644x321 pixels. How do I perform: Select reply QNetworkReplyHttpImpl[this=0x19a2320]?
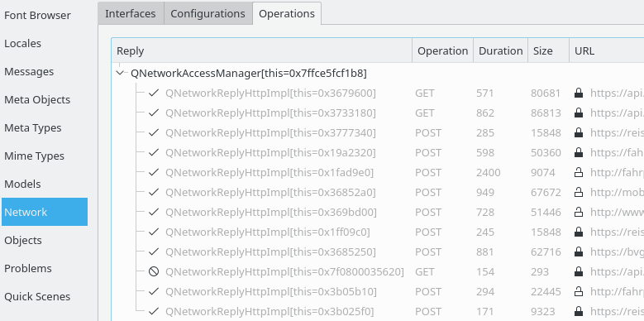point(270,153)
